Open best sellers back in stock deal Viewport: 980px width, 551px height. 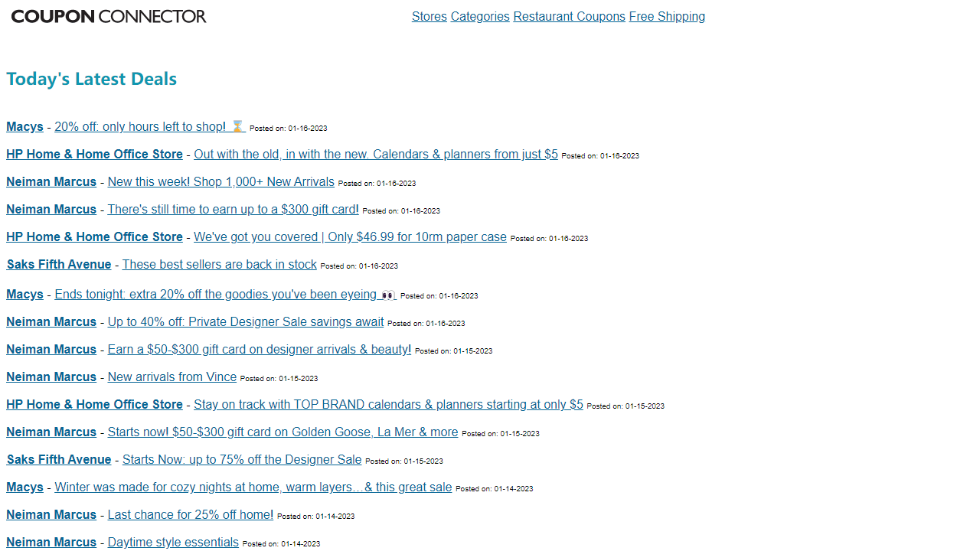coord(219,264)
